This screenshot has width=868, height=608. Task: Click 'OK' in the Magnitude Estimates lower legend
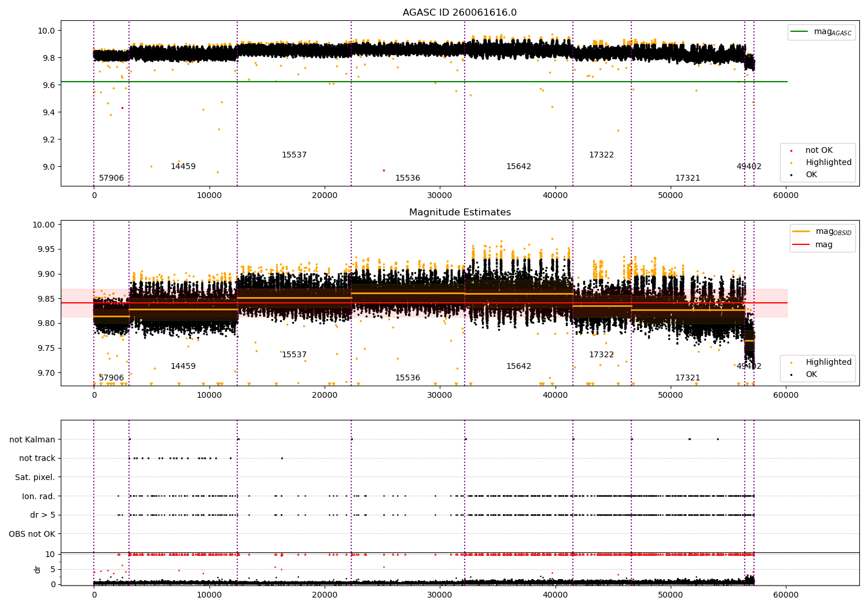coord(811,375)
